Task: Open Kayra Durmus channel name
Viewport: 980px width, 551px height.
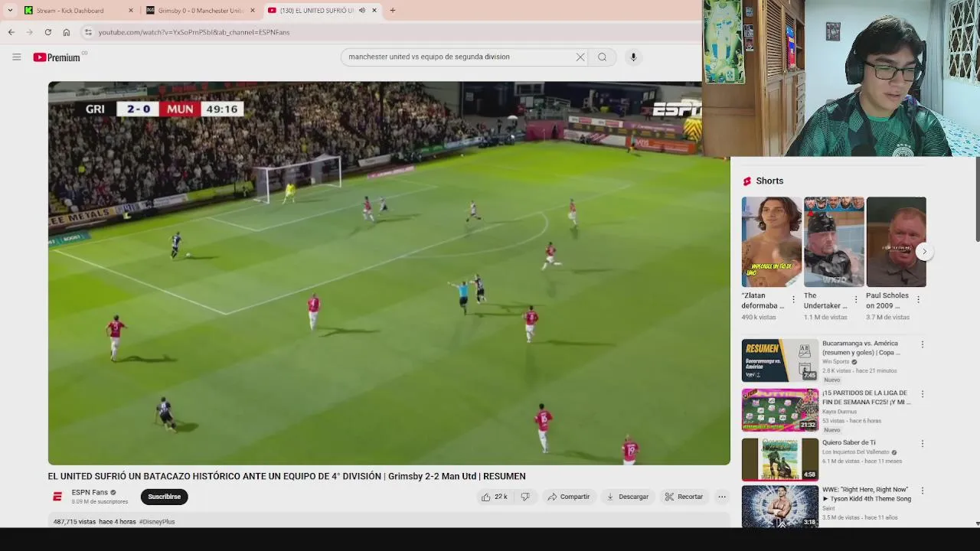Action: (x=839, y=412)
